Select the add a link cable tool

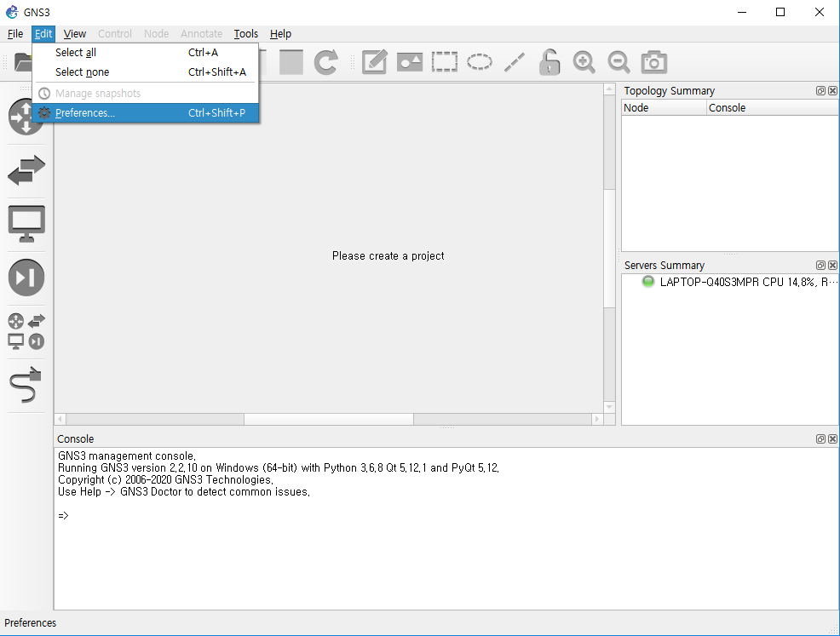26,385
